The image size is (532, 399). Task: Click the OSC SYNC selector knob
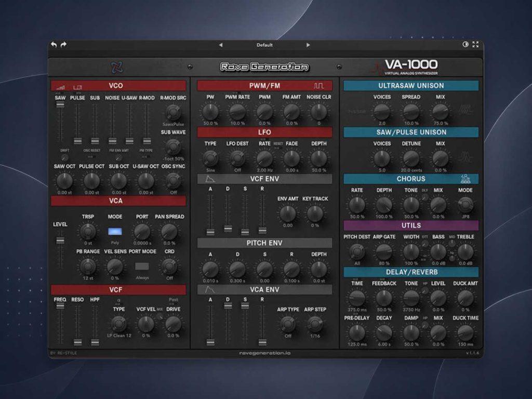point(173,181)
